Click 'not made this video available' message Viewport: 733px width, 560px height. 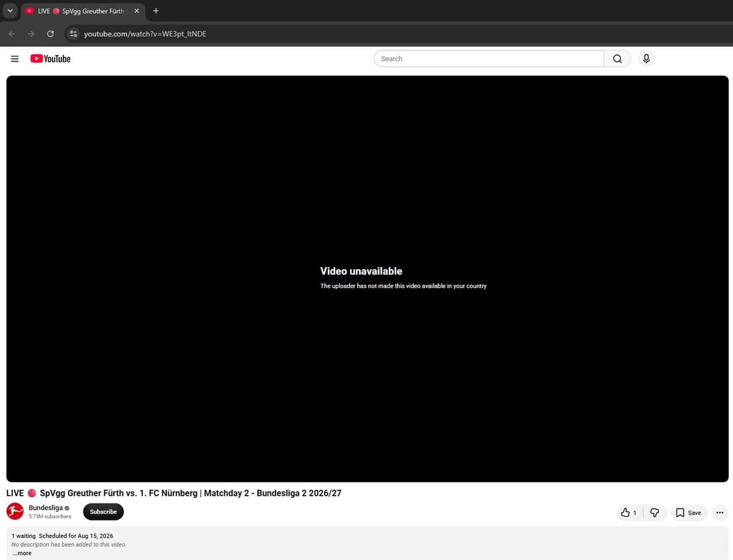[404, 286]
